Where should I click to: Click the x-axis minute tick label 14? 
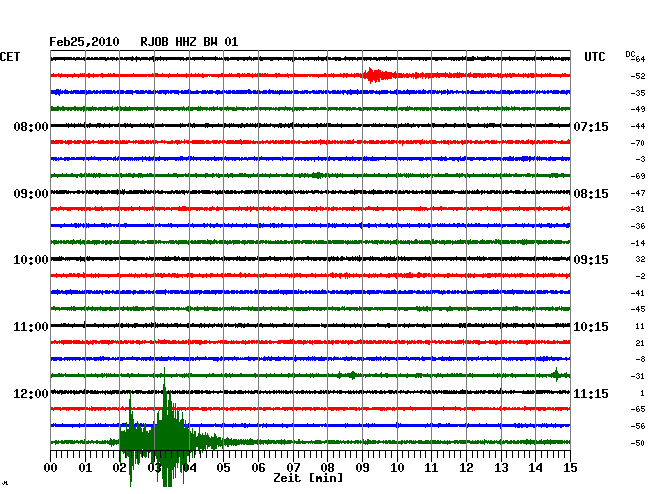click(x=536, y=468)
